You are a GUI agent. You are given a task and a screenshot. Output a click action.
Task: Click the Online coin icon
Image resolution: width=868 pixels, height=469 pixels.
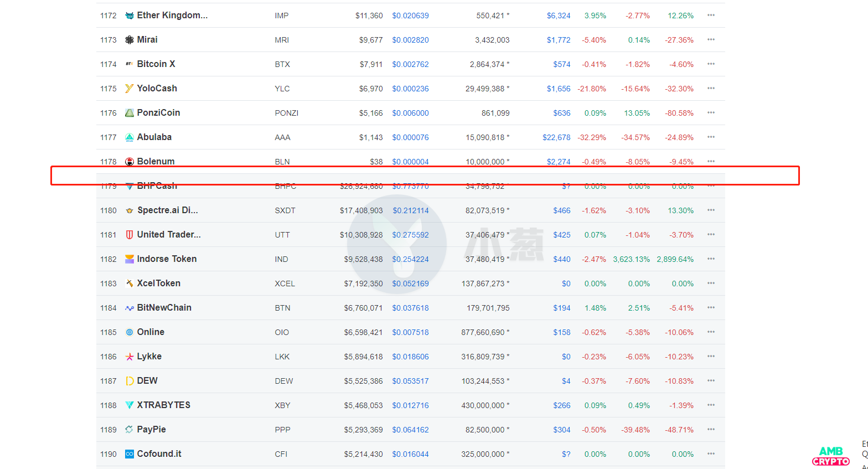coord(130,332)
